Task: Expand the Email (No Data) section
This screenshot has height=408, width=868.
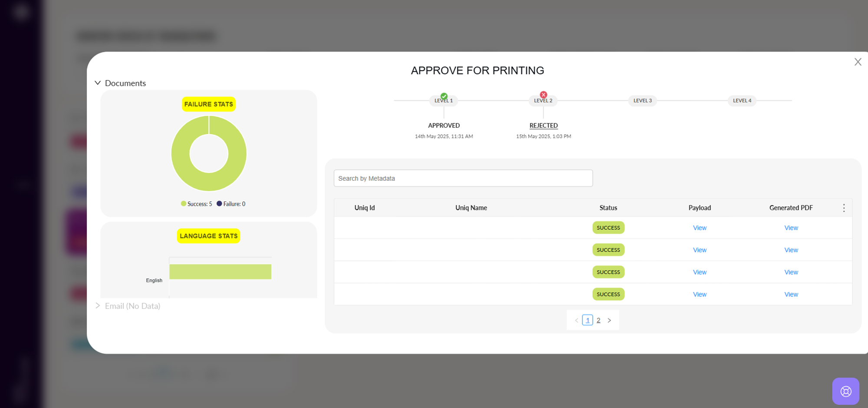Action: pyautogui.click(x=98, y=306)
